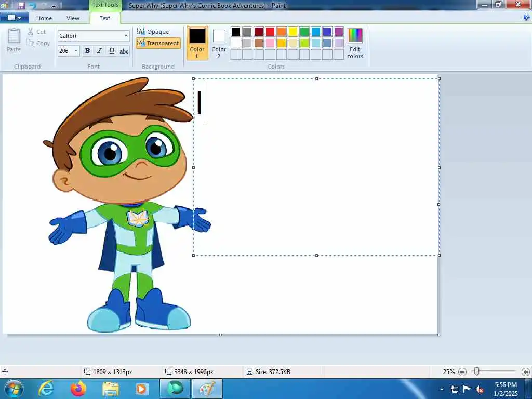Open Customize Quick Access Toolbar dropdown
Viewport: 532px width, 399px height.
54,6
